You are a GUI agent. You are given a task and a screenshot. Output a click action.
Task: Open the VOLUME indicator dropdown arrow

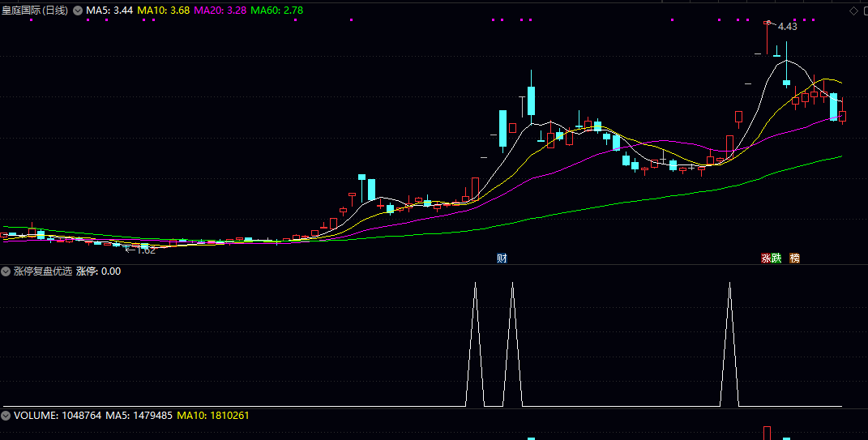pos(6,415)
